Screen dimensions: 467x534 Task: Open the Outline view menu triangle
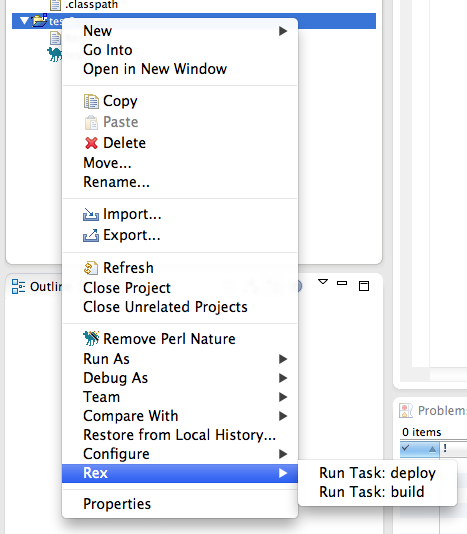pos(323,282)
